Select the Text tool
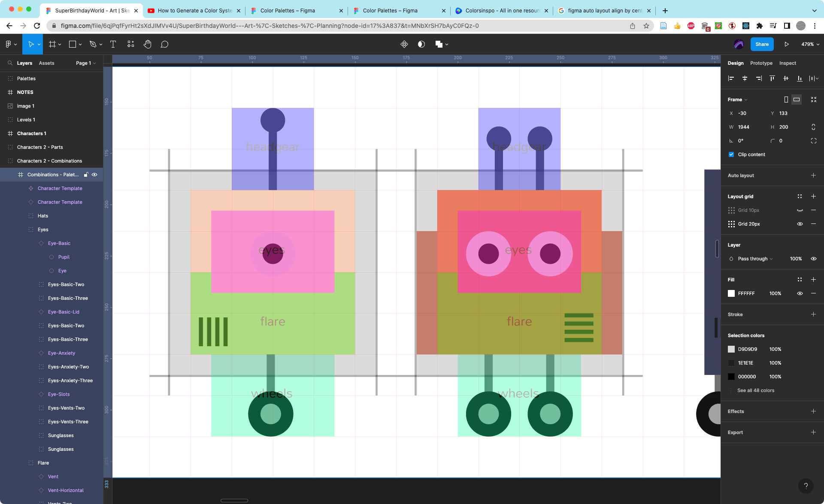 pyautogui.click(x=113, y=44)
